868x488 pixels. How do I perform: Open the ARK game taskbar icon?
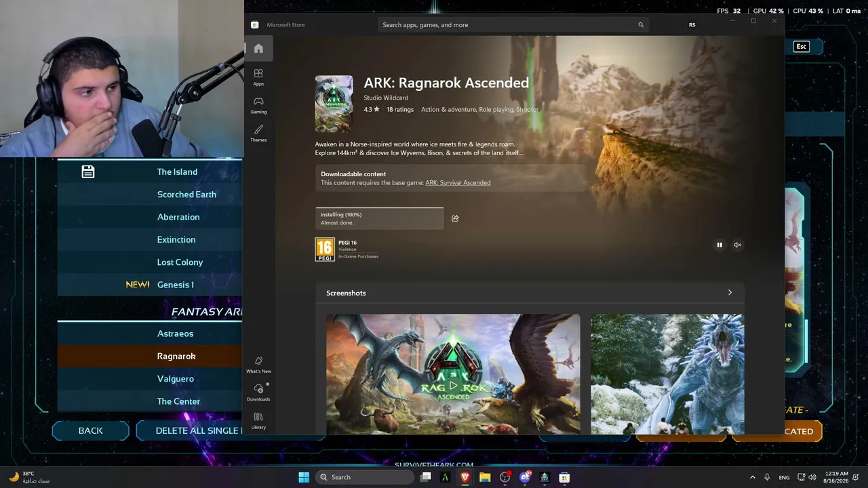(545, 477)
